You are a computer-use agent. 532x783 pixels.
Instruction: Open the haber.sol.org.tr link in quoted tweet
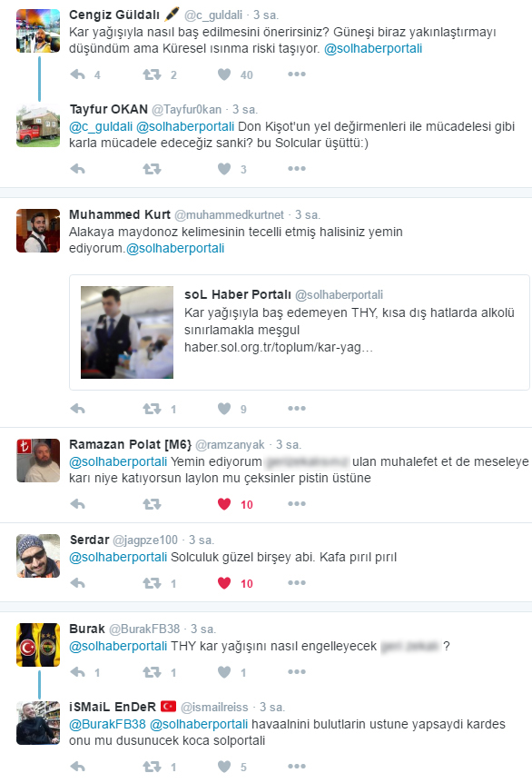click(x=279, y=347)
